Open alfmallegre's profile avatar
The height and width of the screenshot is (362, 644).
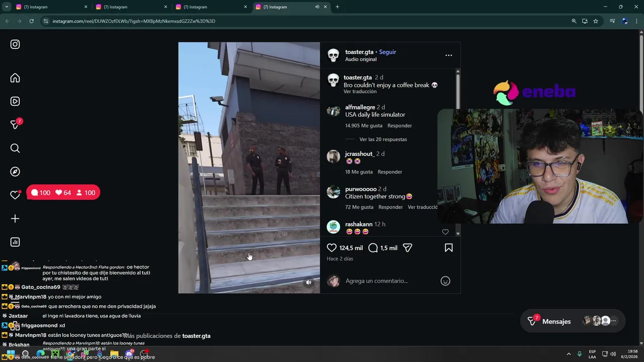[333, 111]
